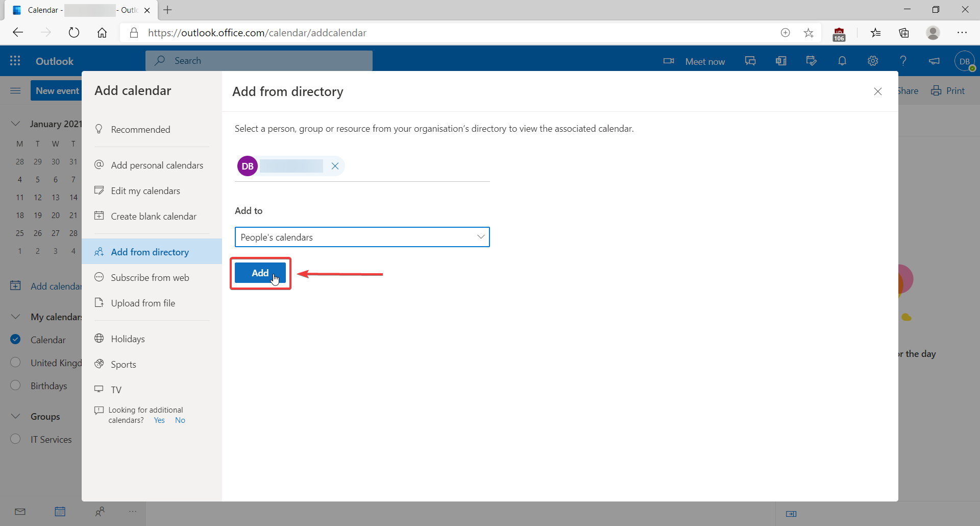The height and width of the screenshot is (526, 980).
Task: Collapse the Groups section
Action: coord(15,416)
